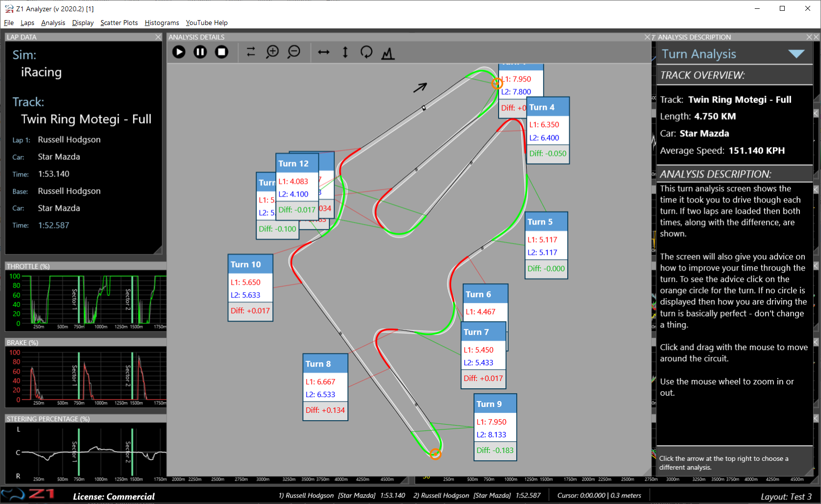Screen dimensions: 821x504
Task: Open the Display menu
Action: point(83,23)
